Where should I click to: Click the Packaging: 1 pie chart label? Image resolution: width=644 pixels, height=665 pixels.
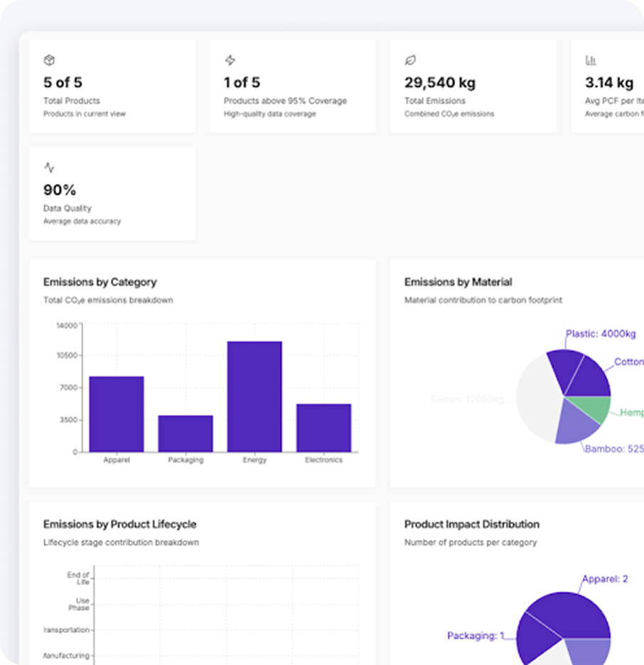(475, 636)
